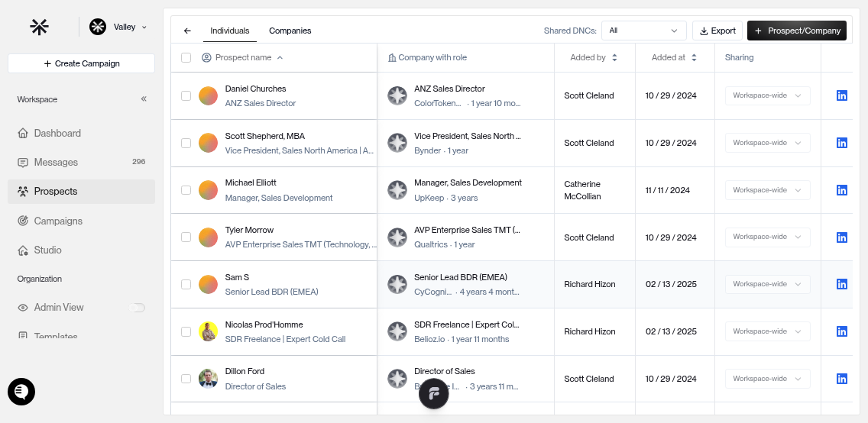Viewport: 868px width, 423px height.
Task: Click the Qualtrics company name
Action: pos(431,244)
